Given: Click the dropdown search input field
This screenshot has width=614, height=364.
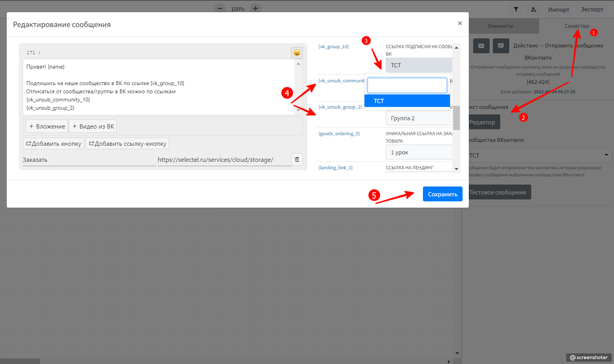Looking at the screenshot, I should pos(407,85).
